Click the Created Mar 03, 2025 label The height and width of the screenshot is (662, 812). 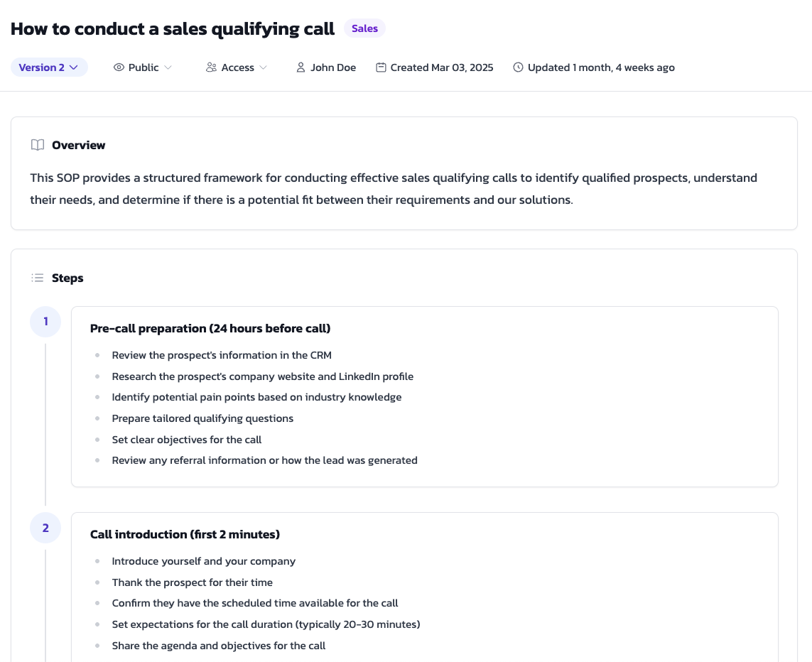[x=442, y=67]
